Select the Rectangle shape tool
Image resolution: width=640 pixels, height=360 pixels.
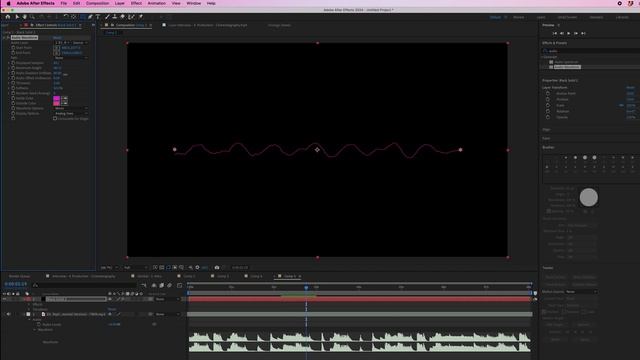82,17
